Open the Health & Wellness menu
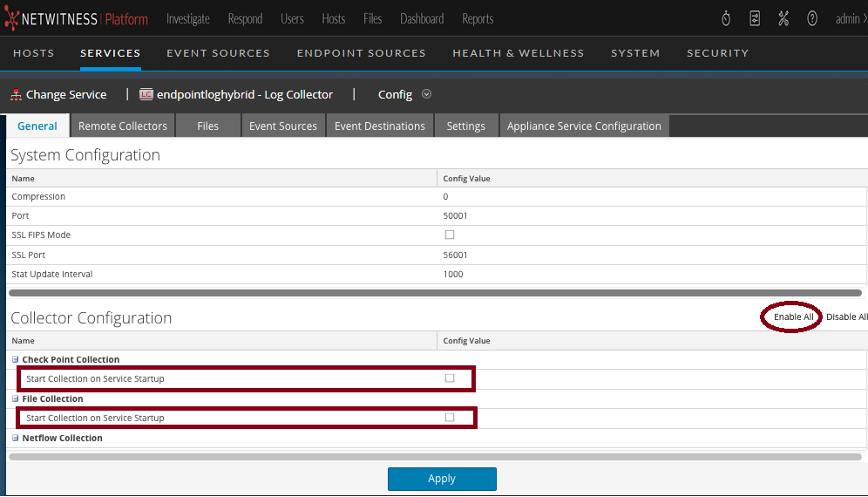Image resolution: width=868 pixels, height=497 pixels. (x=518, y=53)
